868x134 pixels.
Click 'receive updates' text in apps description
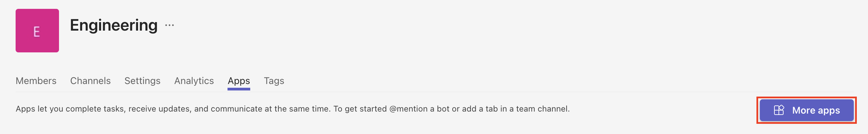(159, 109)
